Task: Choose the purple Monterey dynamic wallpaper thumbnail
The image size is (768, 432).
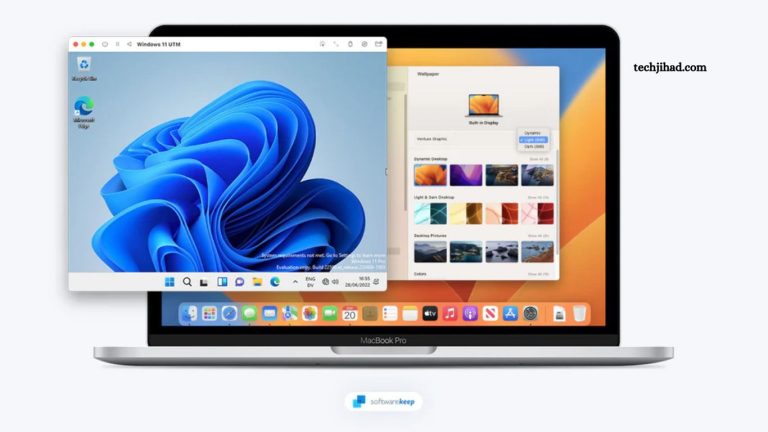Action: [466, 175]
